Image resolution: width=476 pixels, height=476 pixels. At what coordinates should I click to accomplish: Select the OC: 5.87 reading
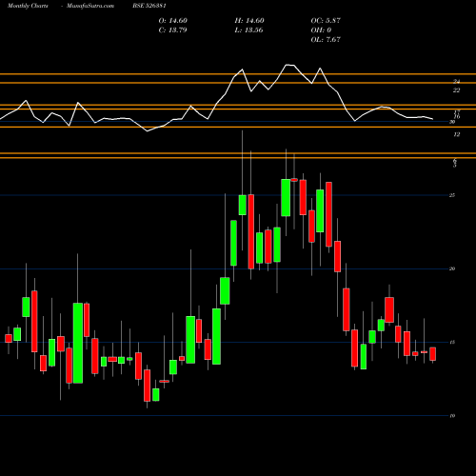326,21
